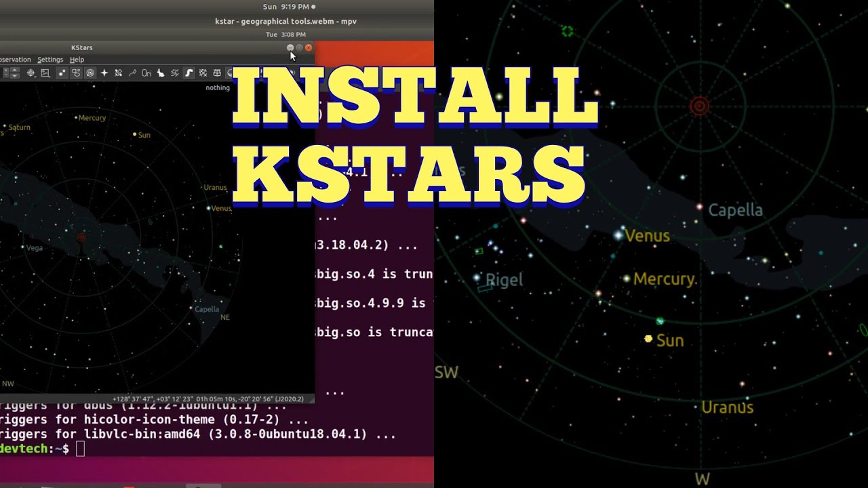Toggle constellation boundaries toolbar icon
This screenshot has width=868, height=488.
[x=175, y=73]
